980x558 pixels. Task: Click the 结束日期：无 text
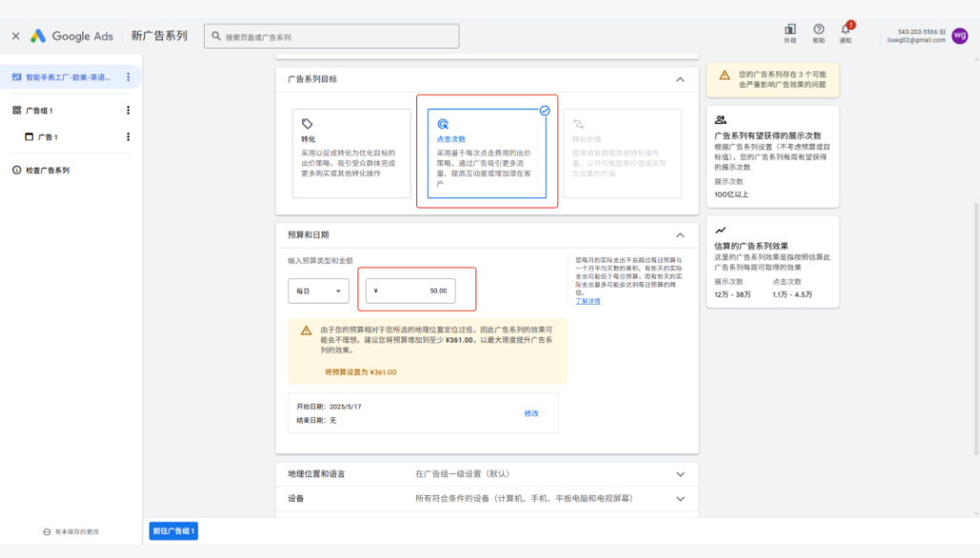316,421
